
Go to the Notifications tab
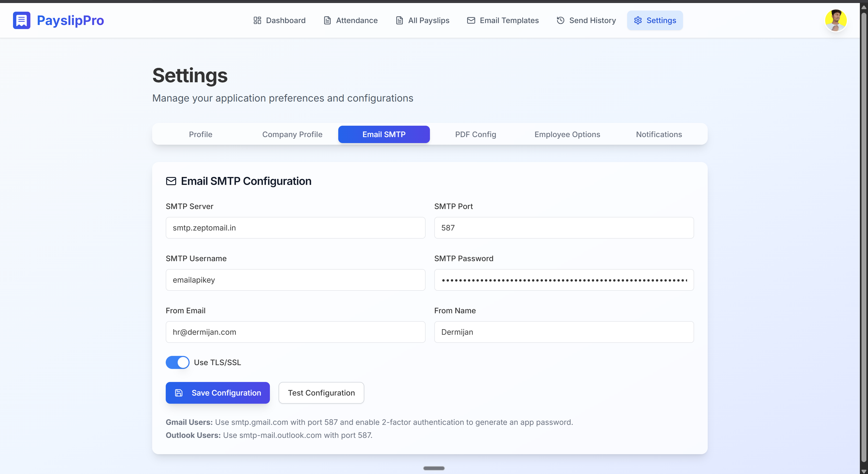659,134
